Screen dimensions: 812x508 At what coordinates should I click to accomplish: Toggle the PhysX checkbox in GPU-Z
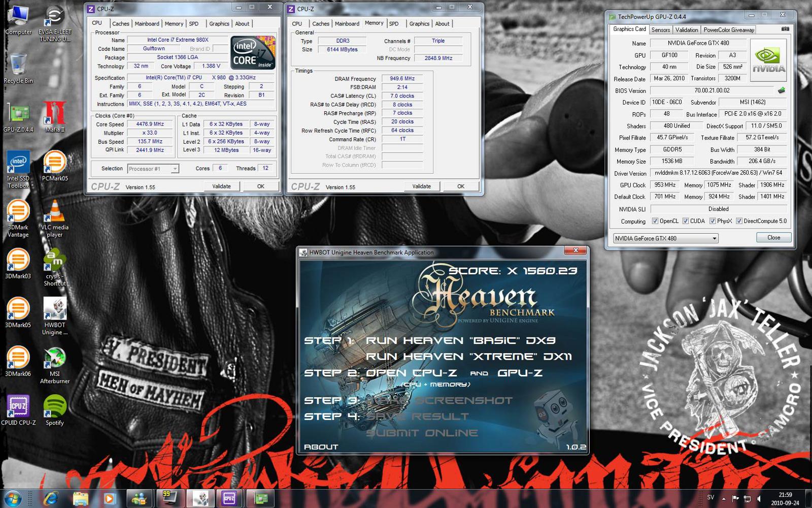coord(713,221)
